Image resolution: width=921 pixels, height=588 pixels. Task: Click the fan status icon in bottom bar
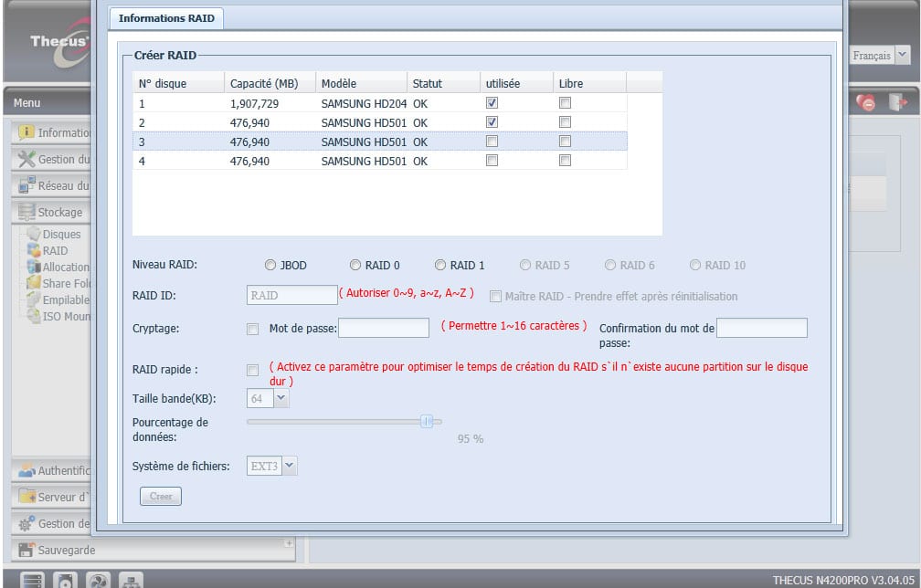click(98, 580)
